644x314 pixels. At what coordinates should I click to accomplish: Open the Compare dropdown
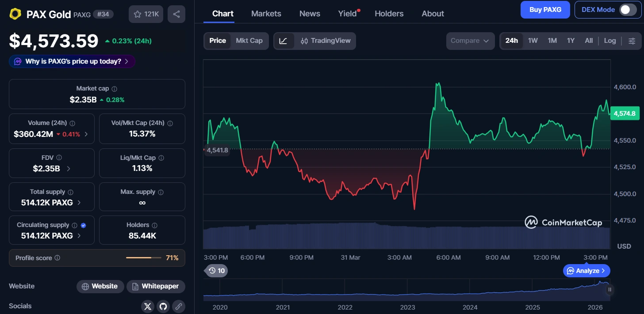click(470, 41)
